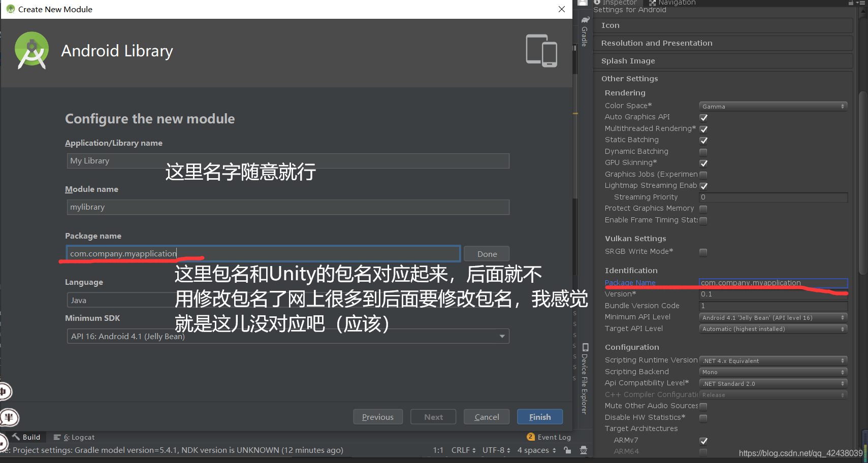
Task: Change UTF-8 file encoding setting
Action: click(x=496, y=450)
